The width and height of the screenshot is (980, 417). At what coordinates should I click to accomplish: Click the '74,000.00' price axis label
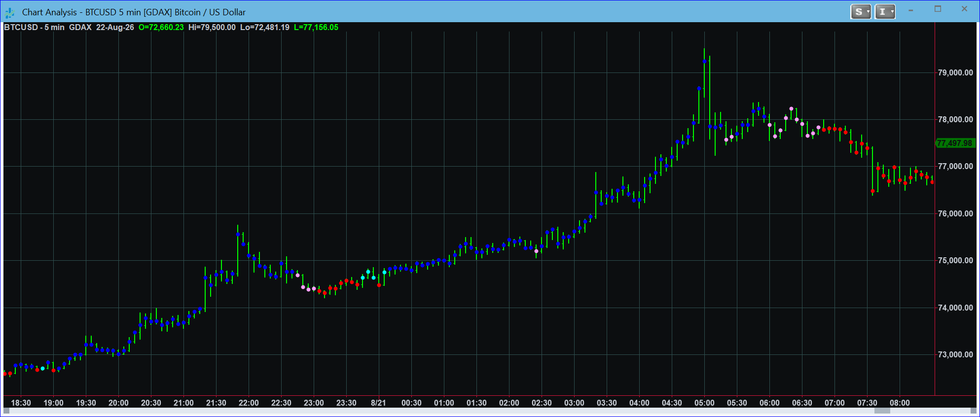(955, 308)
